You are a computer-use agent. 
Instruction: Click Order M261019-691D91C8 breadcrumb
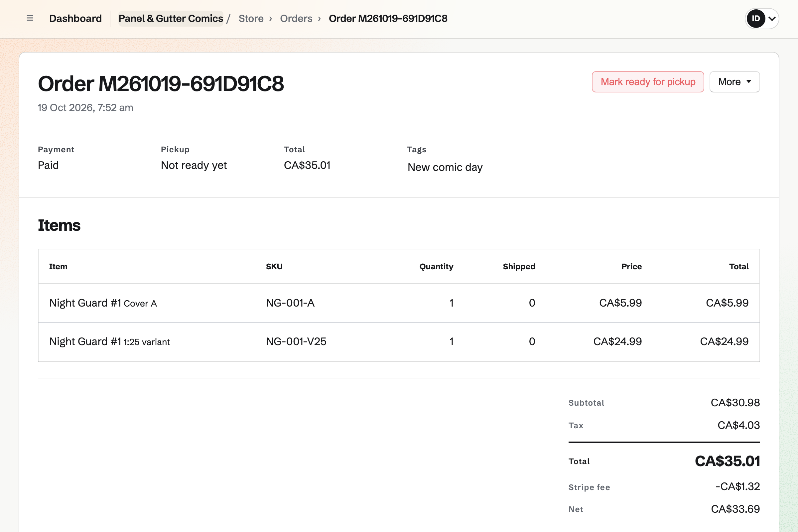(388, 18)
